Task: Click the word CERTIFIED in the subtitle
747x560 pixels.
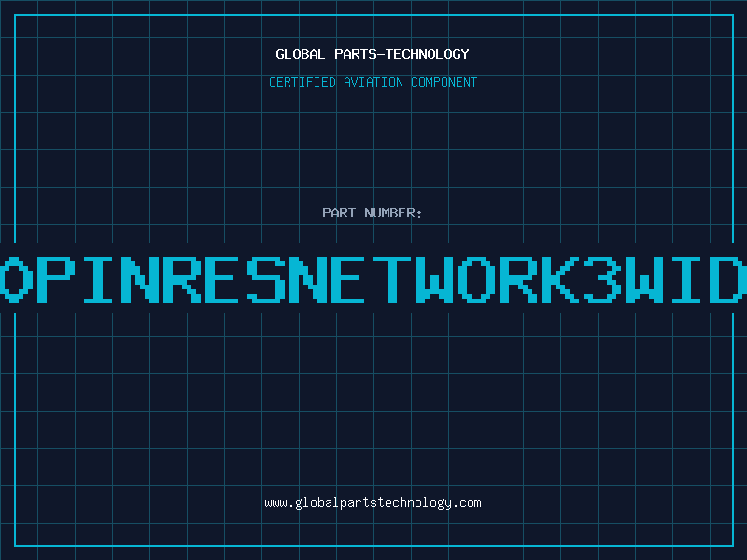Action: [x=301, y=82]
